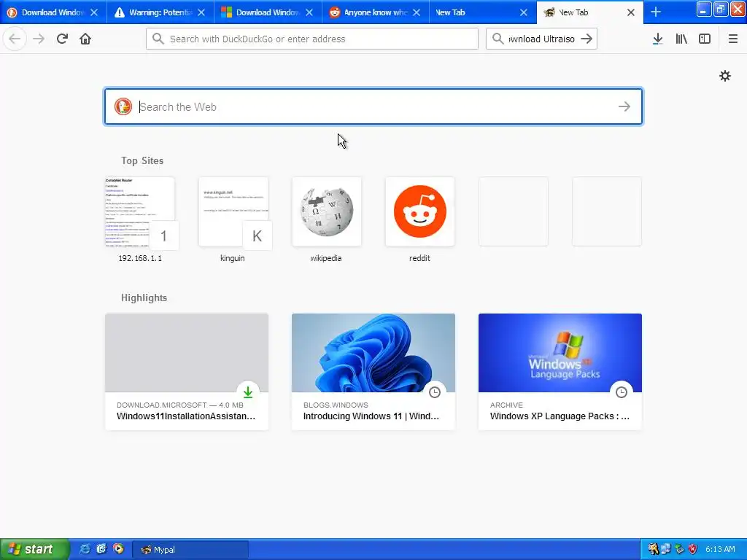Open a new tab with plus button
747x560 pixels.
point(656,12)
